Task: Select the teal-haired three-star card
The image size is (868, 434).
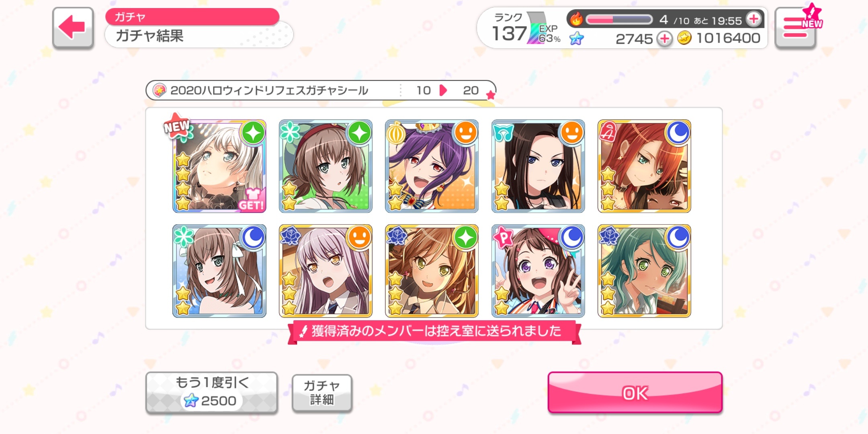Action: coord(644,271)
